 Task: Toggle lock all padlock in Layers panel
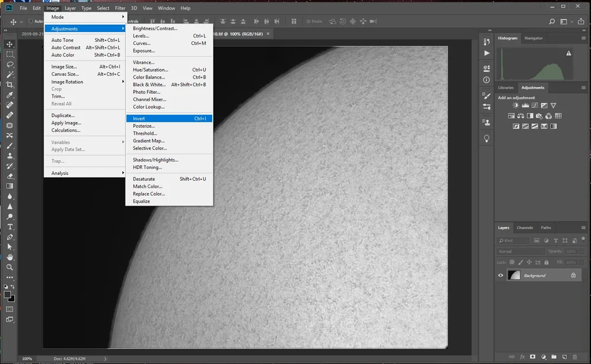[547, 262]
